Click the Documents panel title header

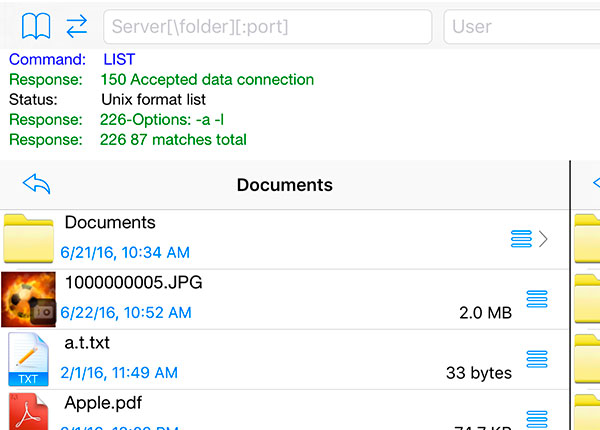[x=284, y=185]
